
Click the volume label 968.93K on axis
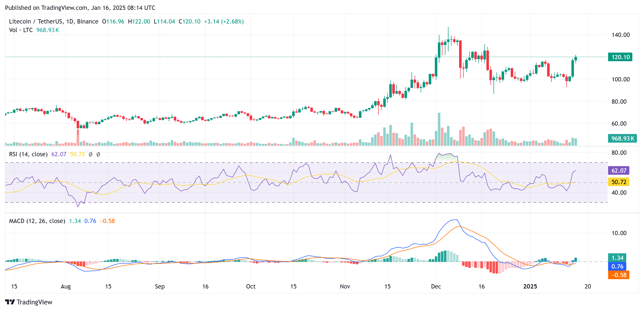pyautogui.click(x=622, y=138)
